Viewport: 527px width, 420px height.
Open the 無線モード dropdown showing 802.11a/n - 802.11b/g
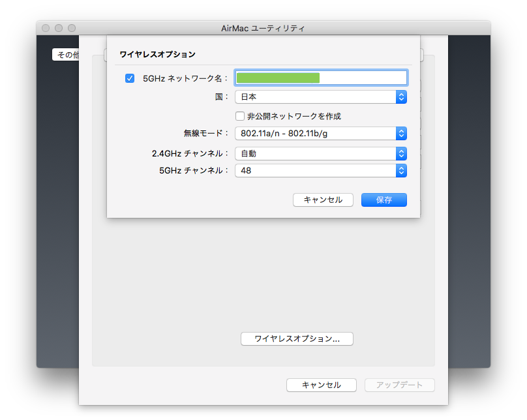[321, 134]
